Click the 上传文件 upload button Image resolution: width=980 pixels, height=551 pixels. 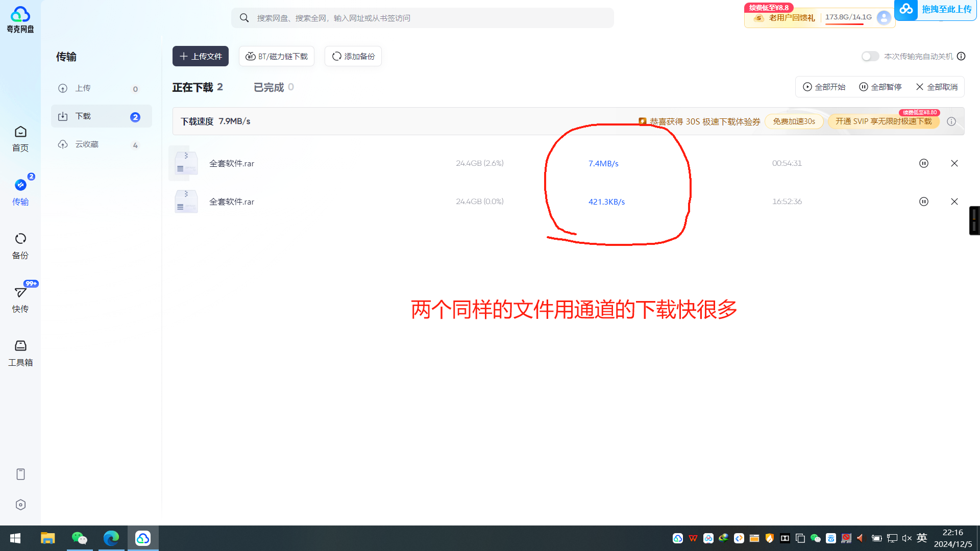(200, 56)
